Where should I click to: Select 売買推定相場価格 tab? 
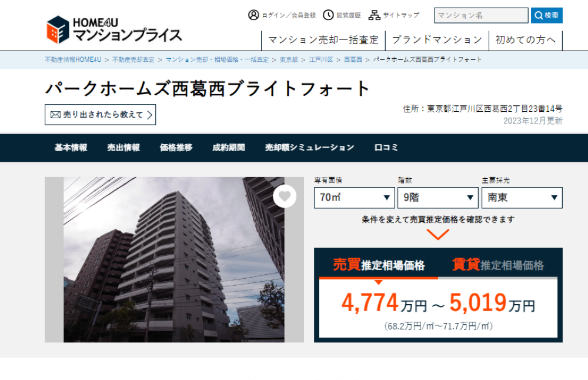click(x=379, y=265)
